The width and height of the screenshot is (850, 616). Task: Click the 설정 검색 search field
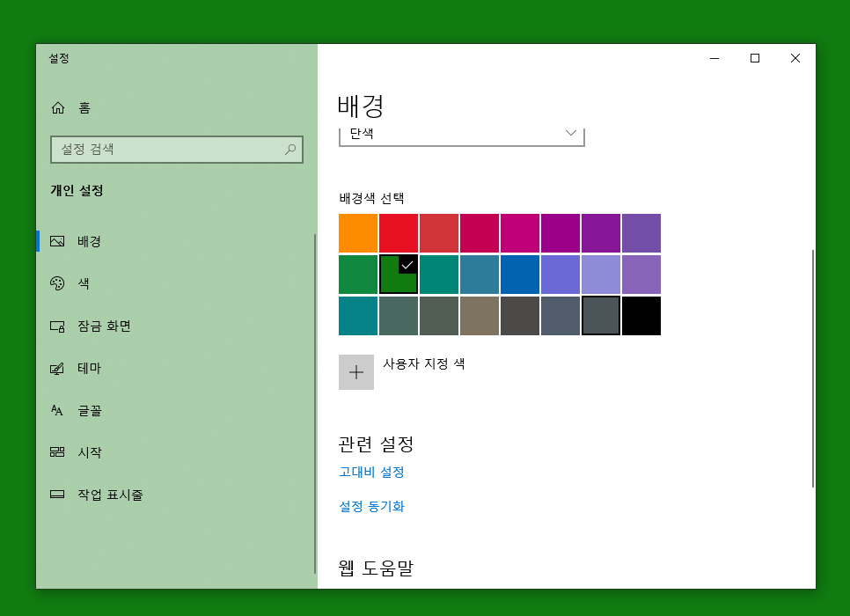(177, 149)
